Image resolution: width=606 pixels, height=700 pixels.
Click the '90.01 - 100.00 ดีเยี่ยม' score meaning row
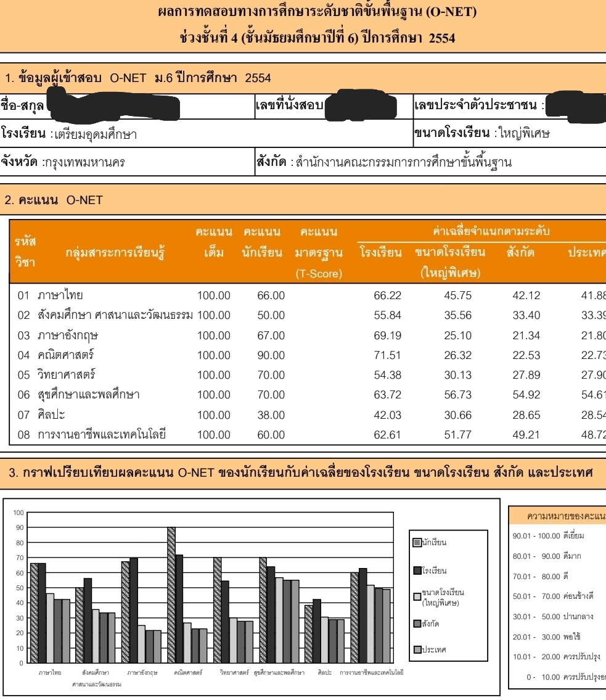tap(549, 536)
